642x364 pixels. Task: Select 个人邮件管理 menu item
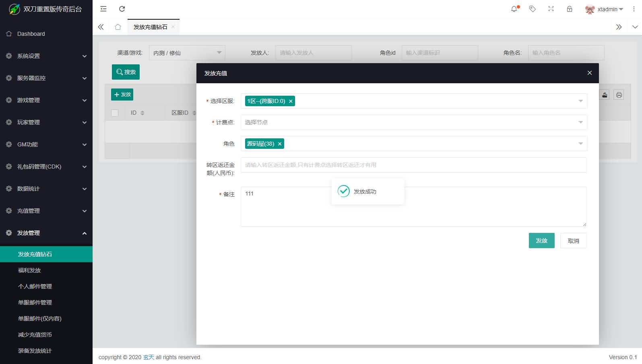click(x=35, y=286)
